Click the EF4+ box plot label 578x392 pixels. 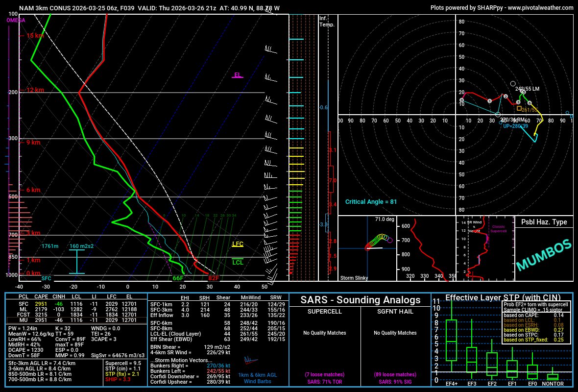(x=452, y=384)
